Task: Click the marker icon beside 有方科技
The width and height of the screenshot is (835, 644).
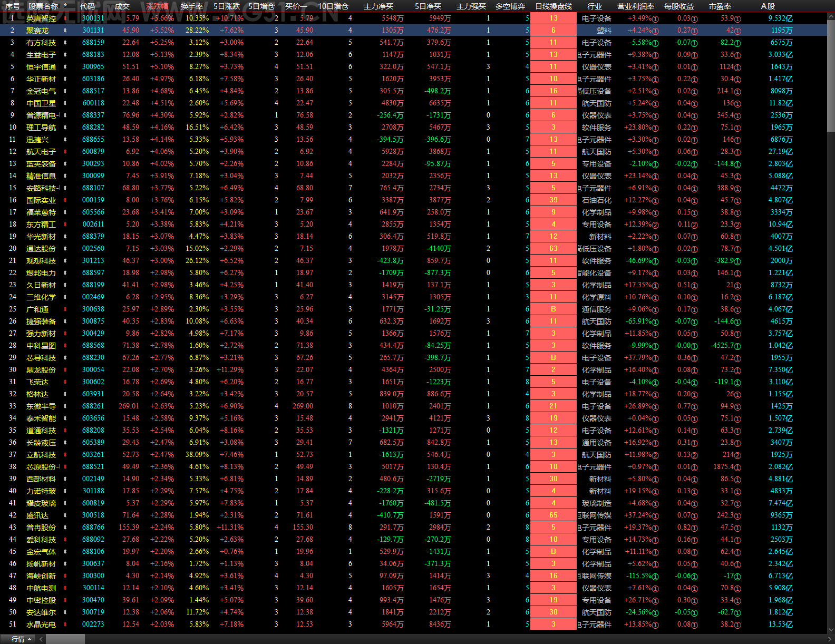Action: click(x=65, y=43)
